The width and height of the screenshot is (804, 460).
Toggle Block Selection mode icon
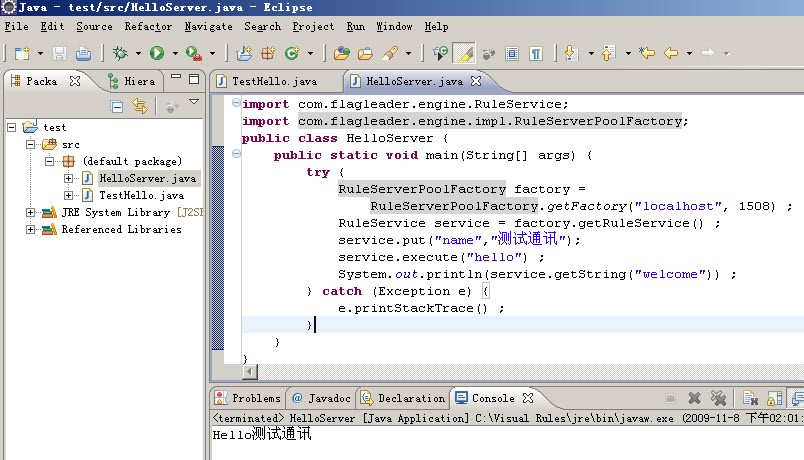(x=512, y=53)
